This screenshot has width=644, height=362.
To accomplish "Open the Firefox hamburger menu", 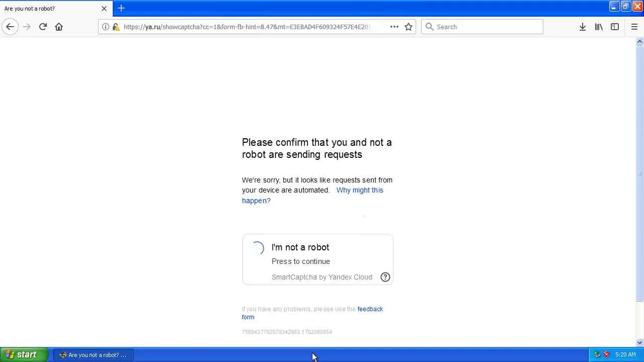I will tap(634, 27).
